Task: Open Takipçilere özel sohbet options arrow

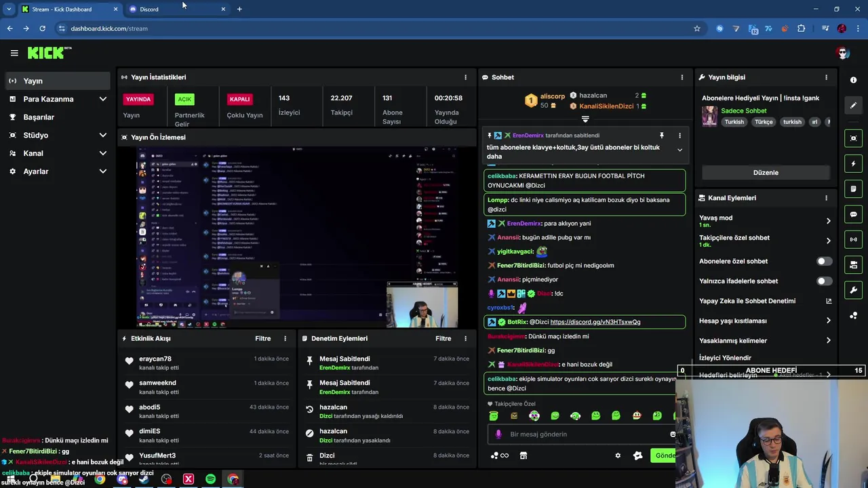Action: pos(828,241)
